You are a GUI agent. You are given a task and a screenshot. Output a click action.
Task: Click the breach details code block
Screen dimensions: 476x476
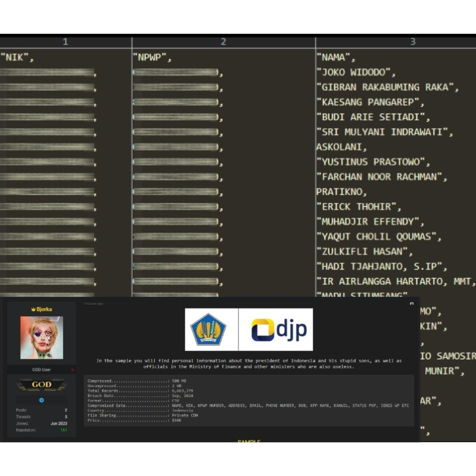pos(249,400)
